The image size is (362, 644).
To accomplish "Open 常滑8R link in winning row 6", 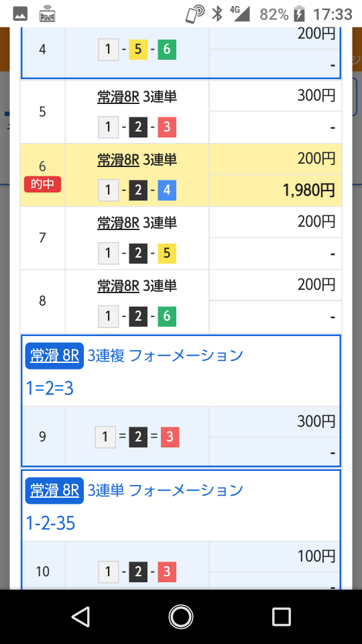I will [118, 160].
